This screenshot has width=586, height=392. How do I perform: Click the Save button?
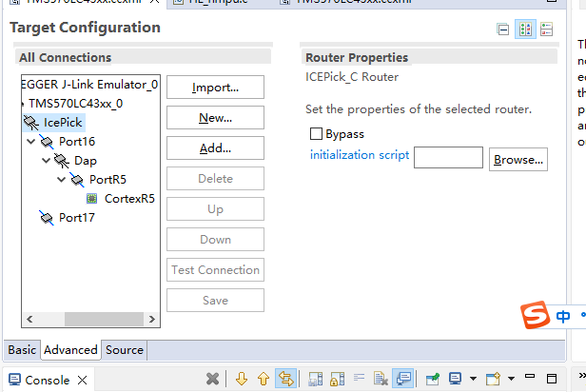[x=215, y=301]
